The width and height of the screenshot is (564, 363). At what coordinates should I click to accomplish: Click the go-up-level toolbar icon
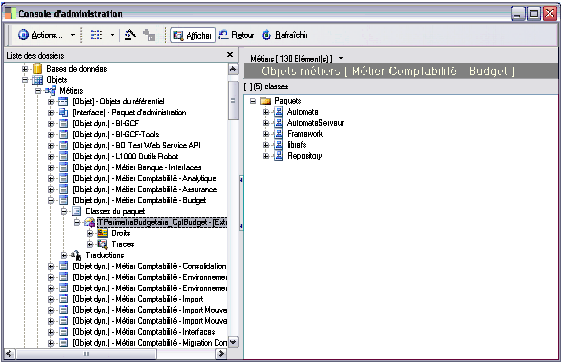[130, 35]
